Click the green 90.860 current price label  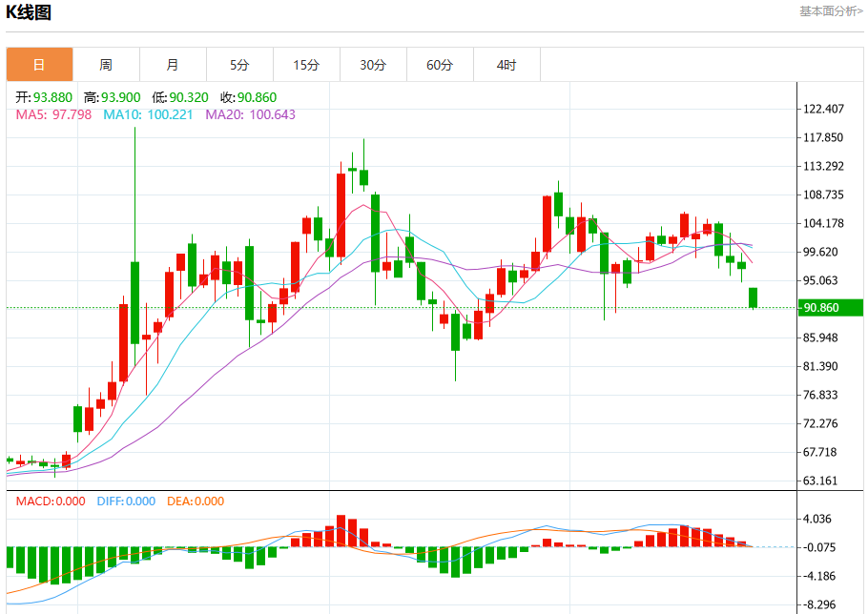(830, 308)
